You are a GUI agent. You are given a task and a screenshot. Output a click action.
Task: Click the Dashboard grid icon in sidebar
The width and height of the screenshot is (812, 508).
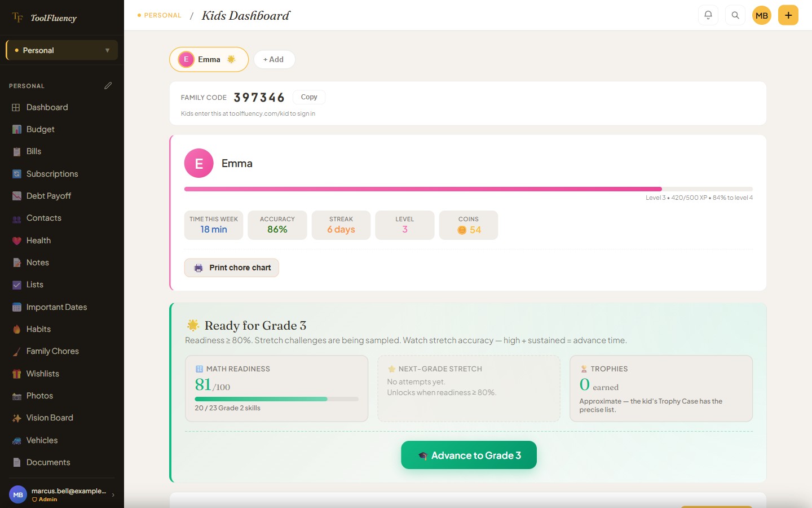pos(16,107)
